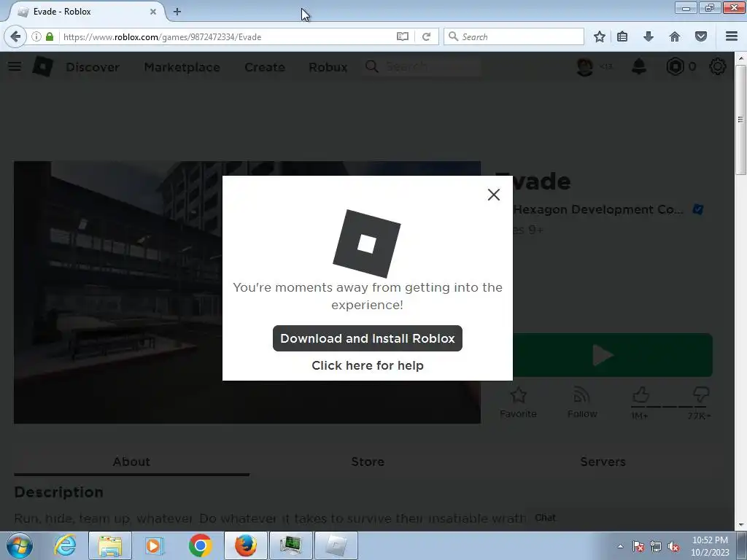
Task: Click the muted volume tray icon
Action: pyautogui.click(x=673, y=546)
